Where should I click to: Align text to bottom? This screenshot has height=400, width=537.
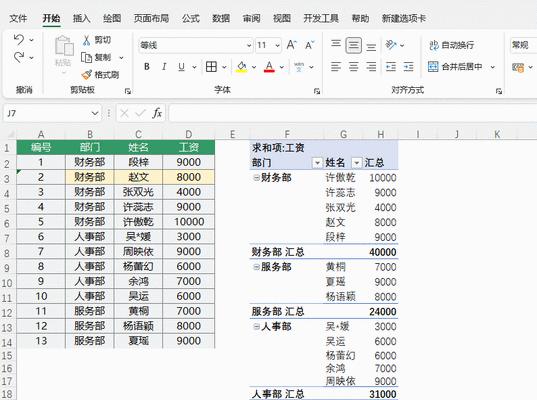click(371, 46)
